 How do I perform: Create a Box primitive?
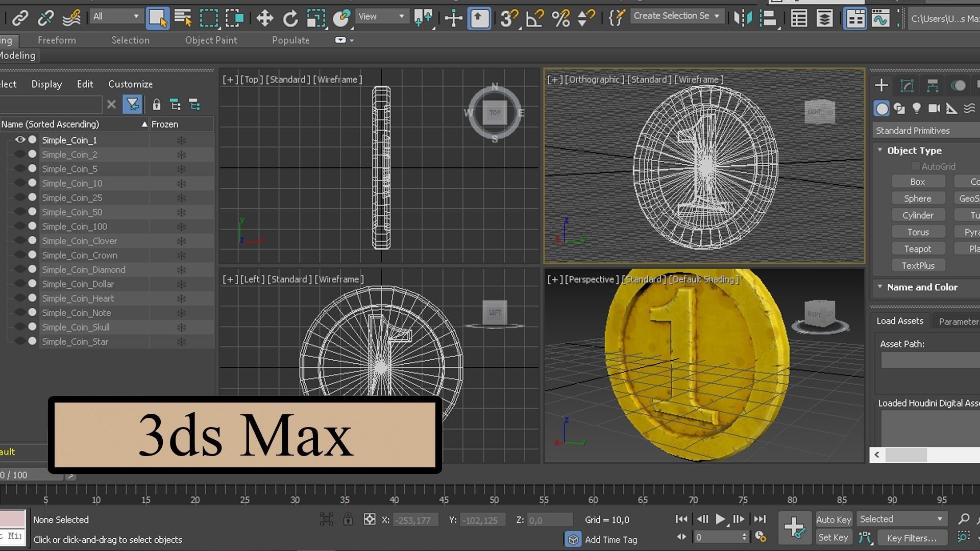click(918, 182)
